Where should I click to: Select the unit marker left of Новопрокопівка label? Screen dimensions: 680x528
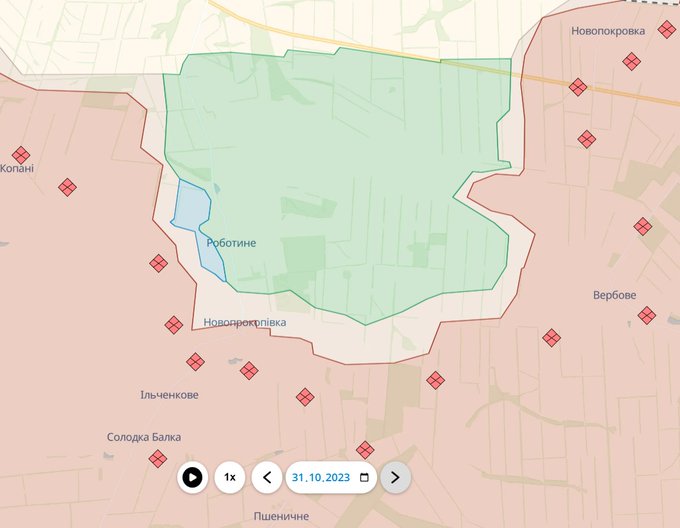pos(173,325)
